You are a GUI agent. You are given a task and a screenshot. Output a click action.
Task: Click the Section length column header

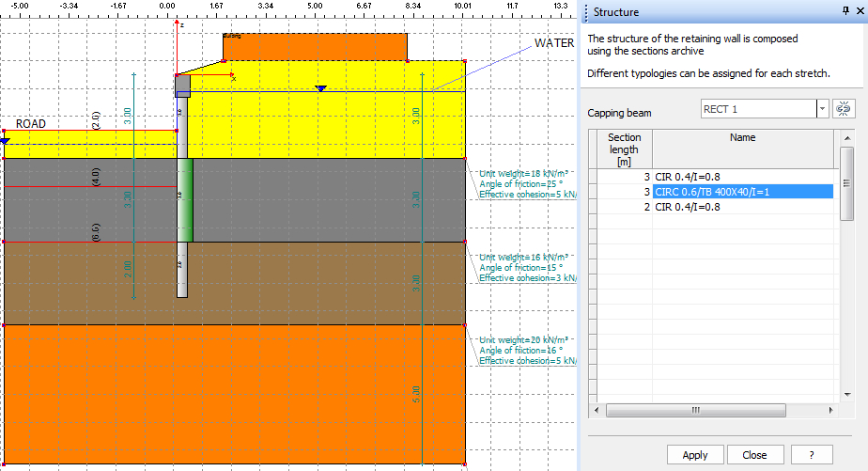[624, 149]
